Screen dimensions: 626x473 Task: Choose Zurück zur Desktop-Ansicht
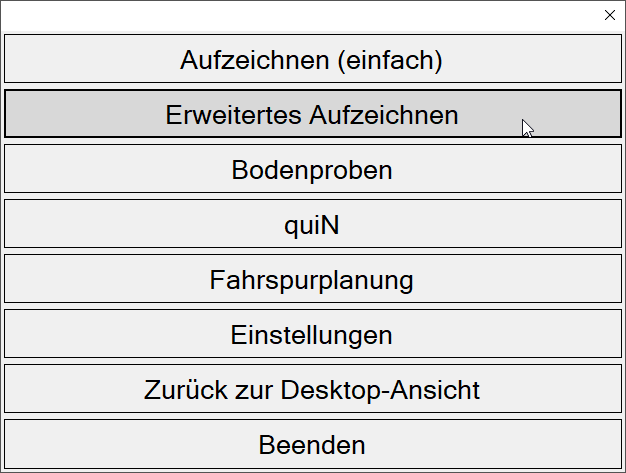pos(312,389)
